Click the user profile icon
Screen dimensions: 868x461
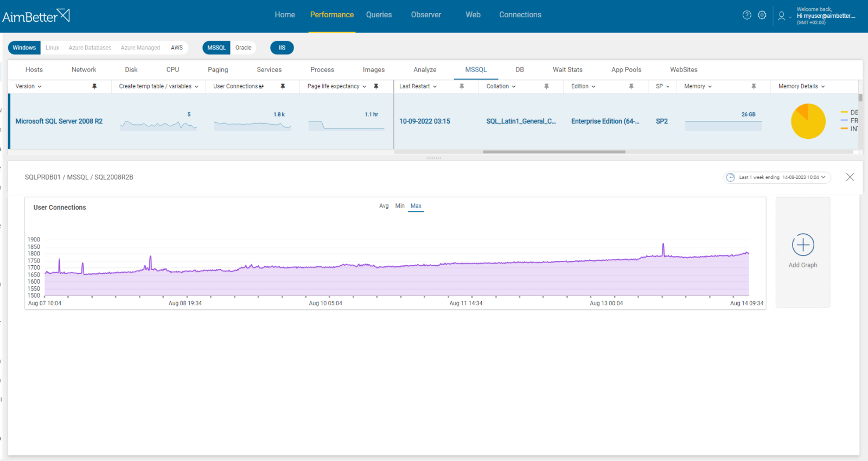tap(781, 16)
